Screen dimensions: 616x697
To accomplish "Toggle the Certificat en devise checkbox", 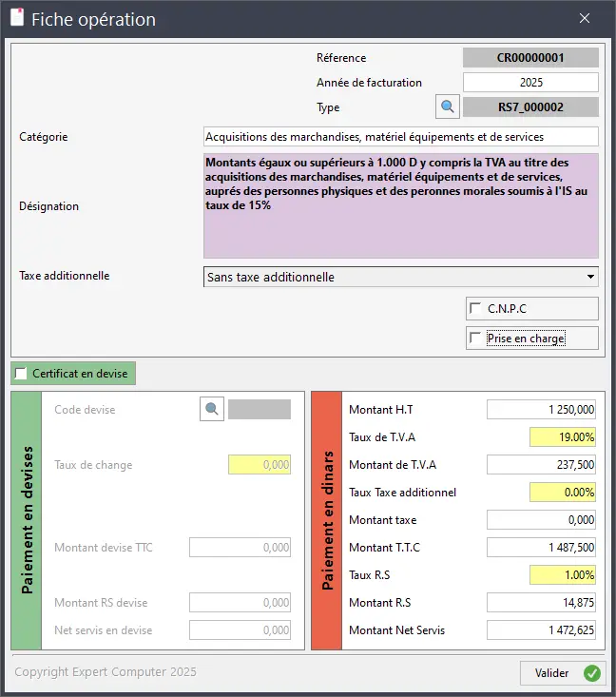I will pos(21,374).
